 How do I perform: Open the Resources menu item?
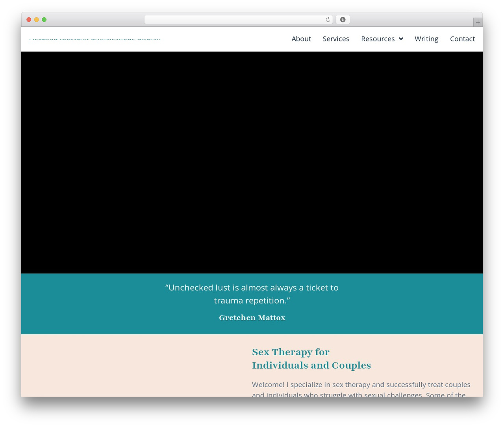click(378, 39)
